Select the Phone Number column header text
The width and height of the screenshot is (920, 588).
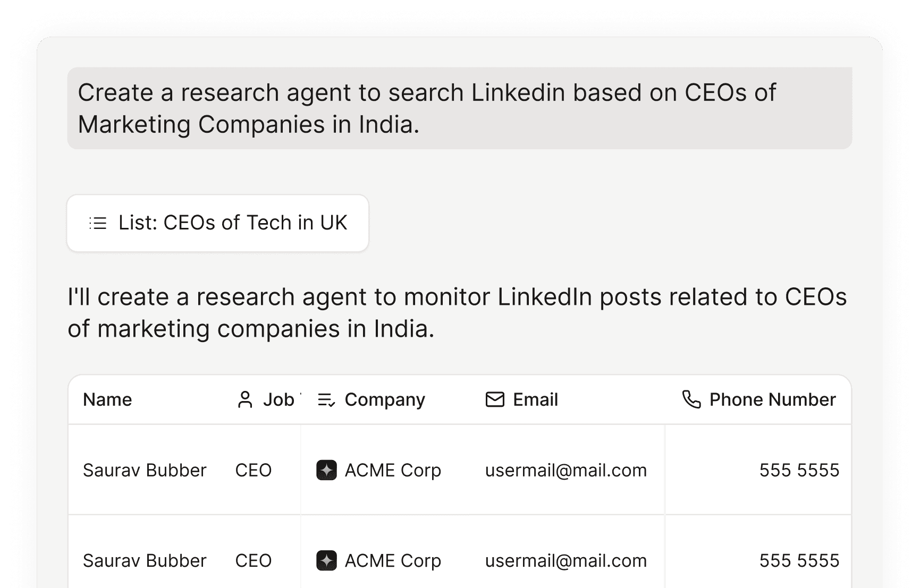(772, 400)
